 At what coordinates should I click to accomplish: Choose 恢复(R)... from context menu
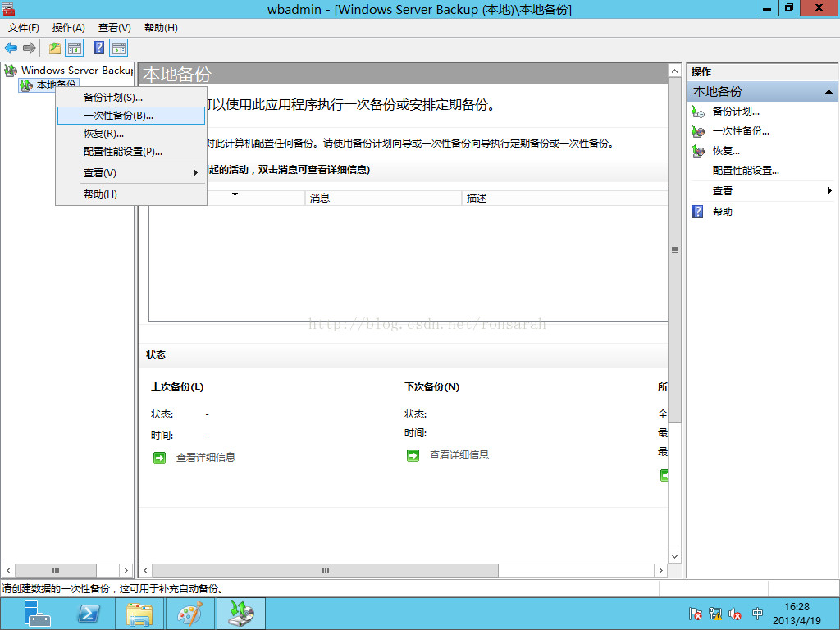[x=131, y=134]
